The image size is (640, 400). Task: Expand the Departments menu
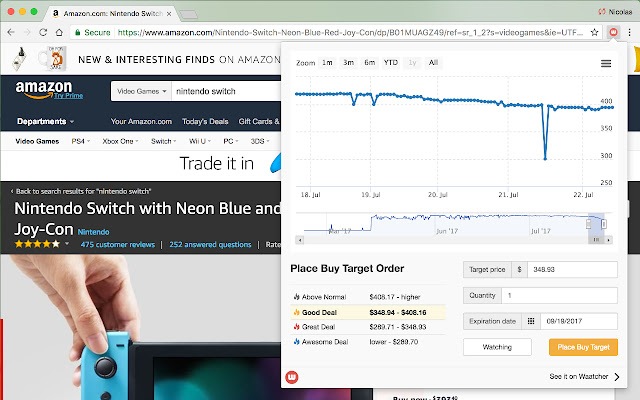(45, 121)
